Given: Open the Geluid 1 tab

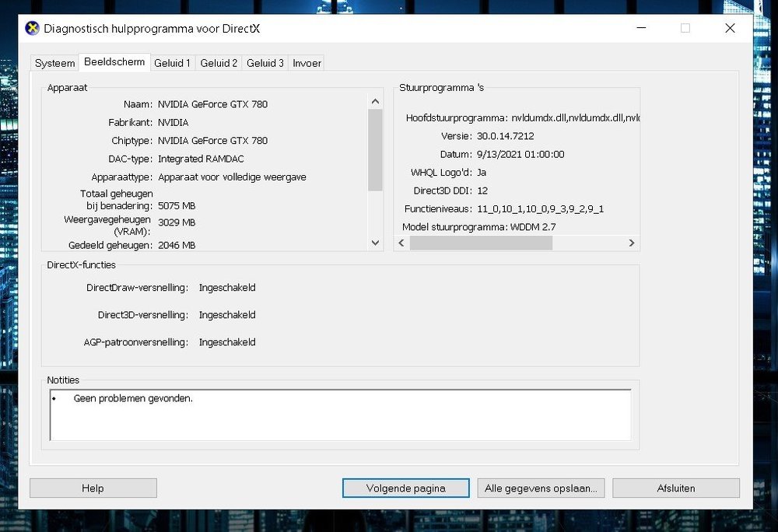Looking at the screenshot, I should pos(172,63).
